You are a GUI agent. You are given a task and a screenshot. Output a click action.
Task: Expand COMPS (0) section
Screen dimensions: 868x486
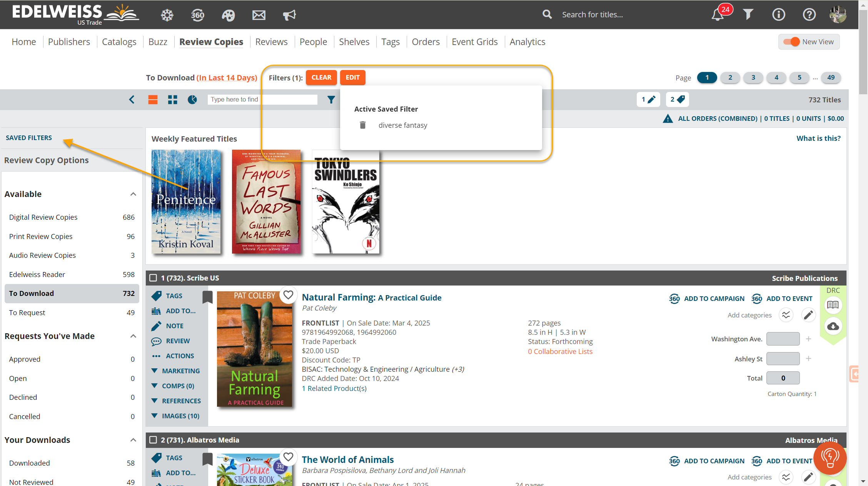click(173, 386)
